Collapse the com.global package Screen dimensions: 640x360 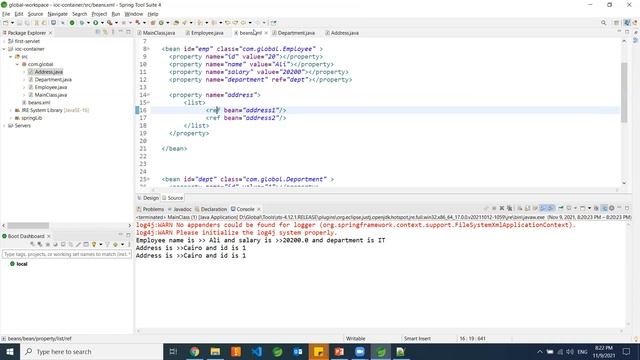17,64
